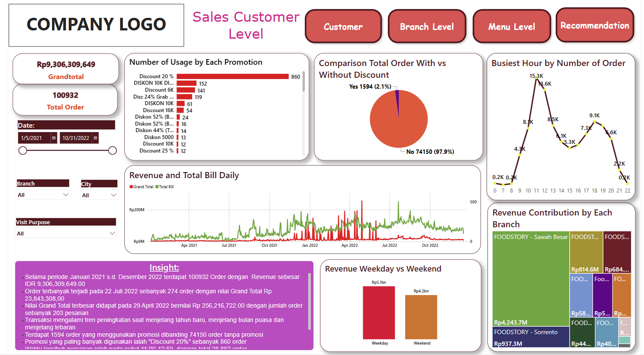Click the right handle of date slider

[x=112, y=150]
